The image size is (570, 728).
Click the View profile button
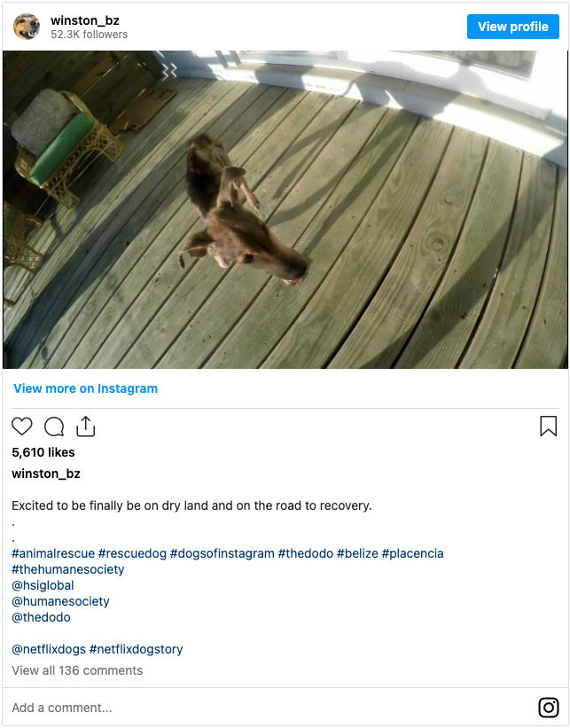pos(513,27)
